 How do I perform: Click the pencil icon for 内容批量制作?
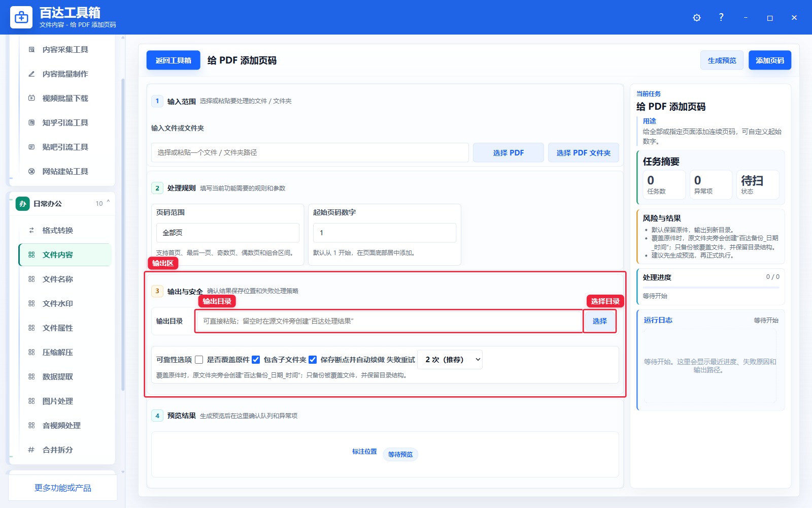pyautogui.click(x=31, y=74)
